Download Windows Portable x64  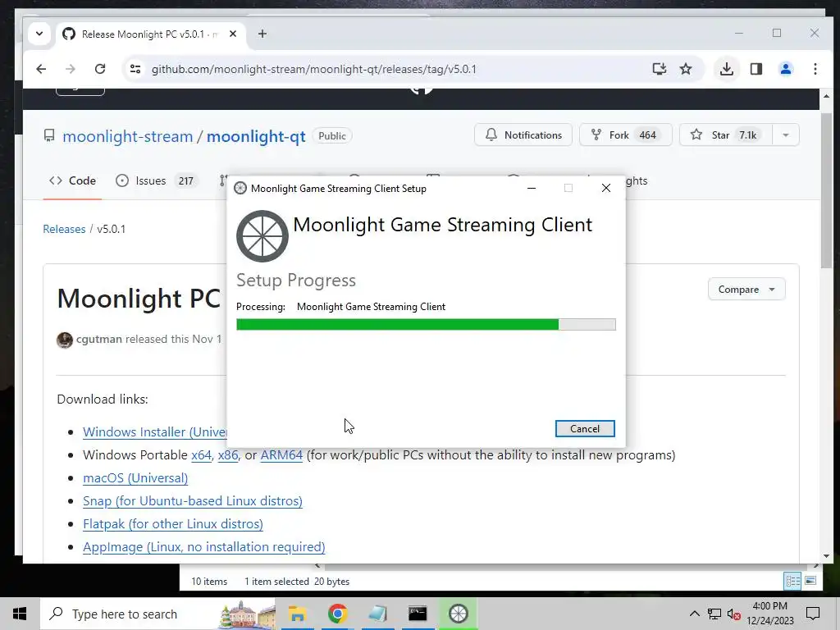click(202, 454)
